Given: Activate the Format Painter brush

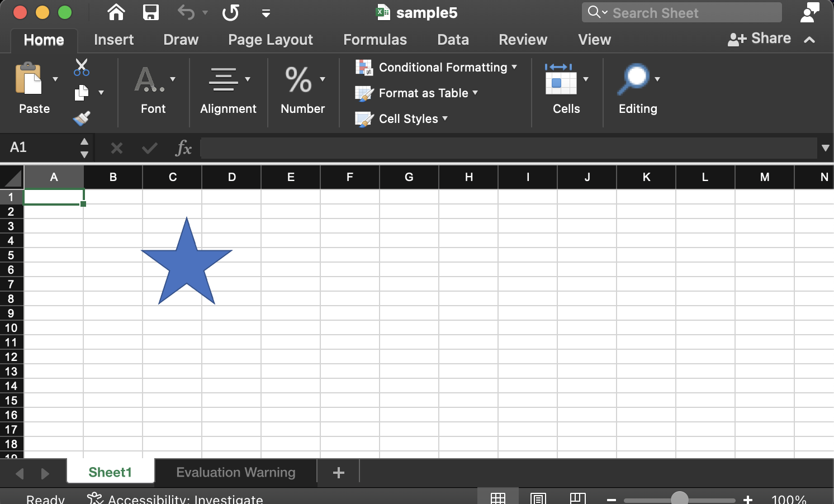Looking at the screenshot, I should click(x=81, y=117).
